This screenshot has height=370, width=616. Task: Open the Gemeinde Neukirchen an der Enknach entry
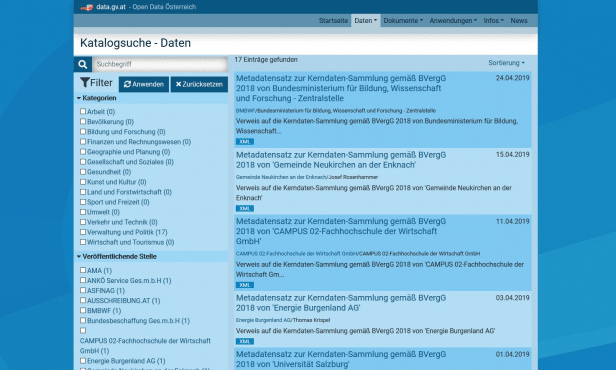341,160
